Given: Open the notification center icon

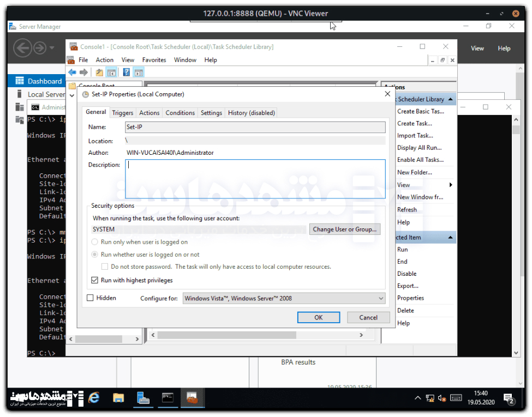Looking at the screenshot, I should pyautogui.click(x=509, y=399).
